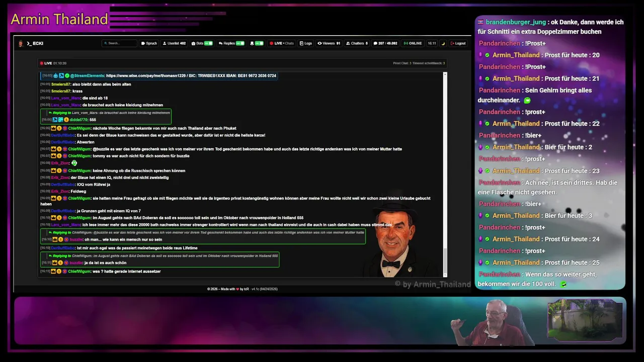Click the ECKI logo avatar

coord(21,43)
